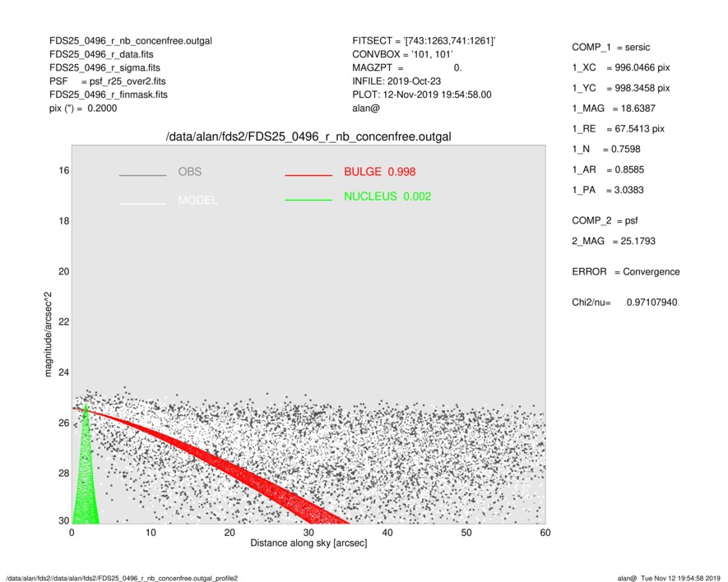The width and height of the screenshot is (728, 582).
Task: Click the y-axis tick label 28
Action: pyautogui.click(x=63, y=473)
